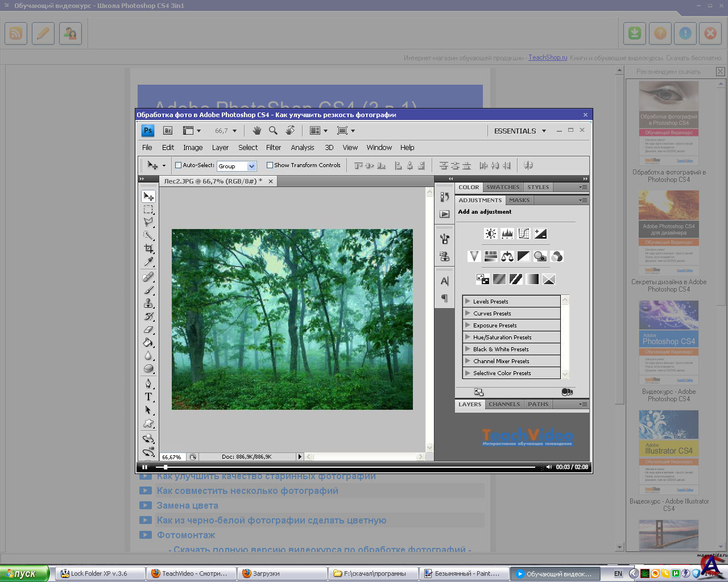The image size is (728, 582).
Task: Enable the Auto-Select checkbox
Action: [178, 165]
